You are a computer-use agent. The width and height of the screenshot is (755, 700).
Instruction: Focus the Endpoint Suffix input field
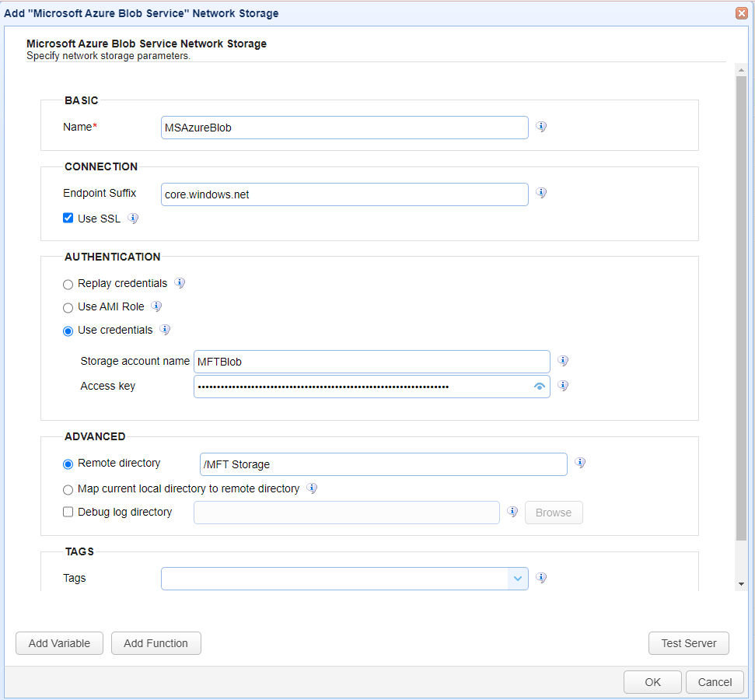(x=344, y=194)
